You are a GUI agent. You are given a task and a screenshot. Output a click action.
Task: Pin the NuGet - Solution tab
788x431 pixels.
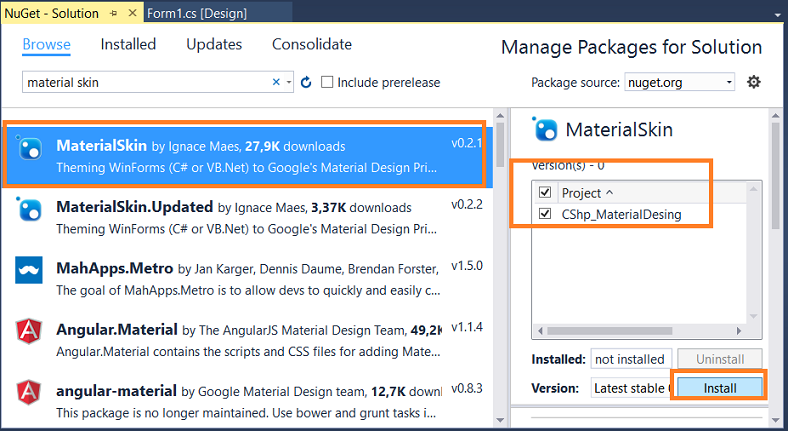pos(114,13)
